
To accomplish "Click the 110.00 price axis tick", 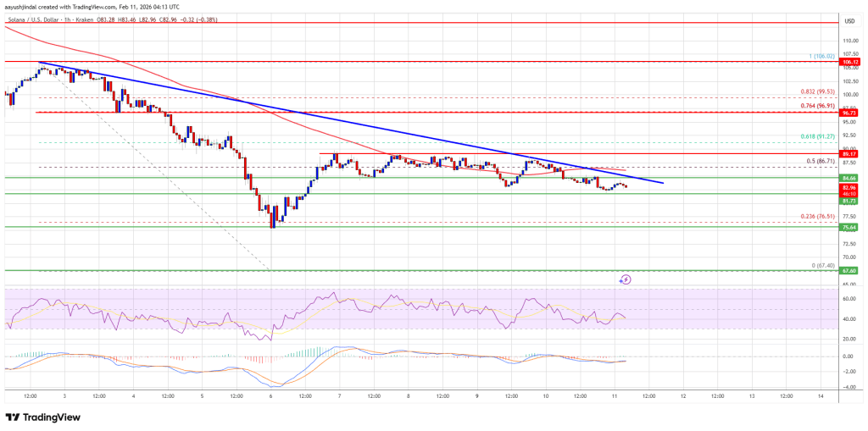I will tap(849, 41).
